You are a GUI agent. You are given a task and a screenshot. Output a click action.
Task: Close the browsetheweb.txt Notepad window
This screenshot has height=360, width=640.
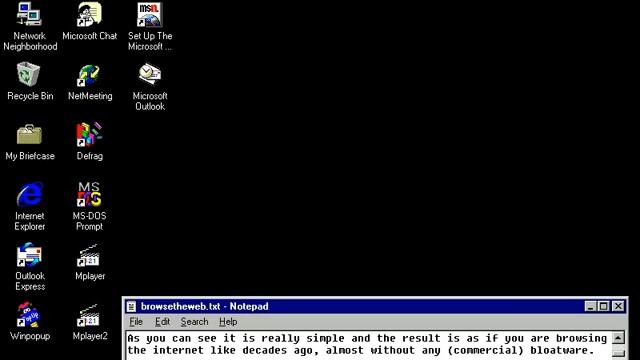tap(619, 306)
